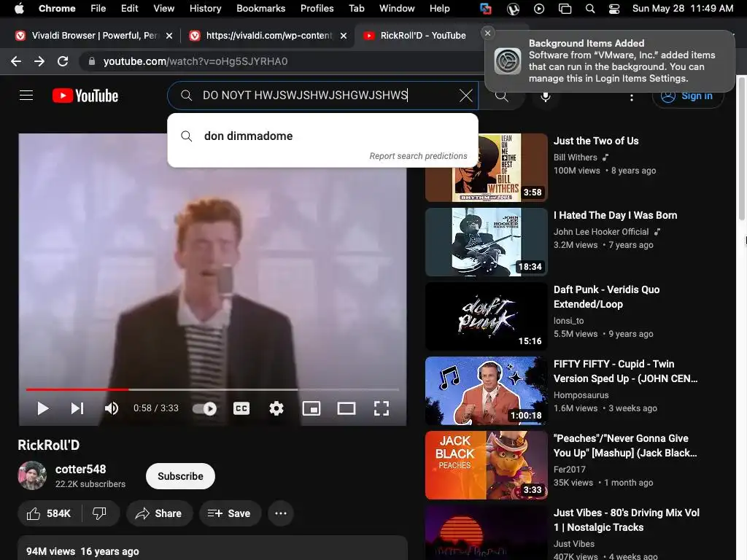This screenshot has width=747, height=560.
Task: Focus the YouTube search input field
Action: 322,96
